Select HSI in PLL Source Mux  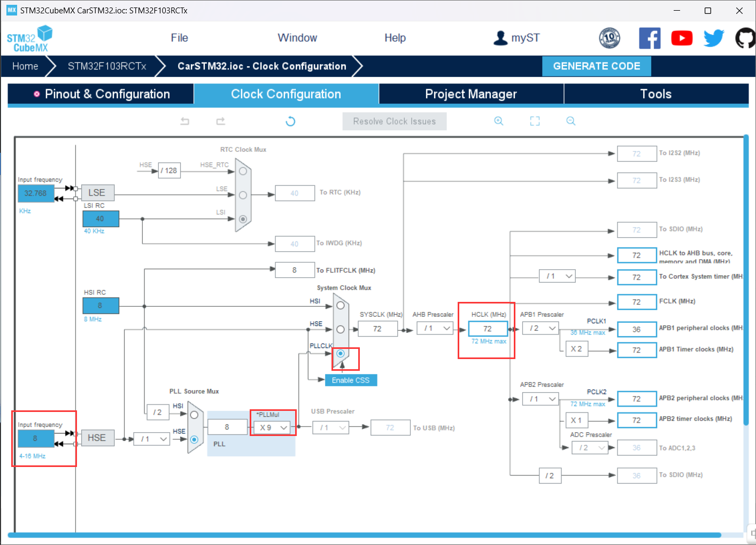click(x=194, y=415)
